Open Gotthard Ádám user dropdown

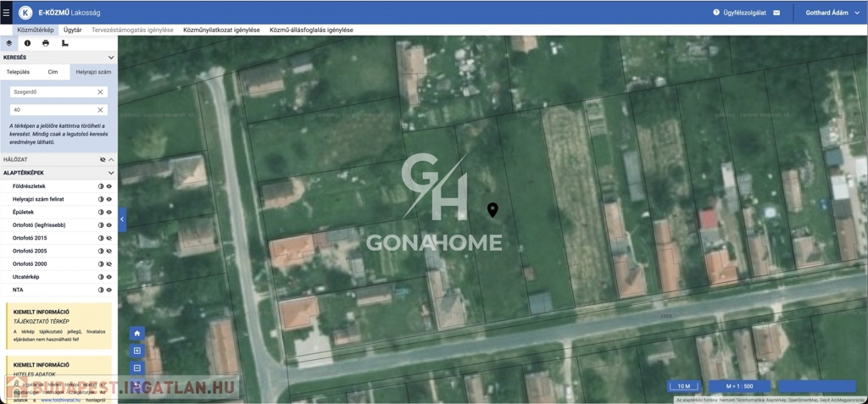[x=832, y=13]
